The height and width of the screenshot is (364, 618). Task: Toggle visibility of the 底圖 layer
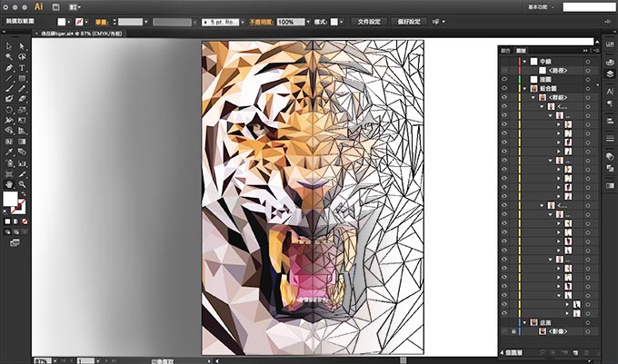504,322
